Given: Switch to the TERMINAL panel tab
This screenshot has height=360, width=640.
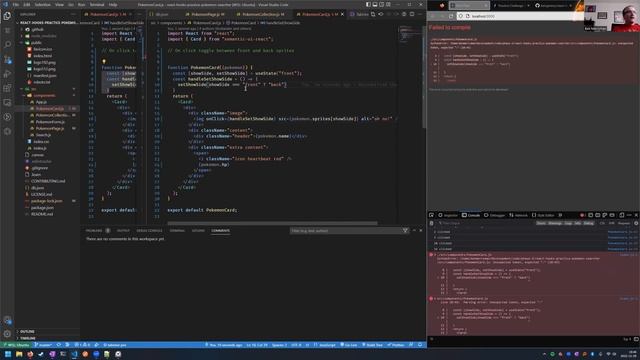Looking at the screenshot, I should tap(177, 231).
